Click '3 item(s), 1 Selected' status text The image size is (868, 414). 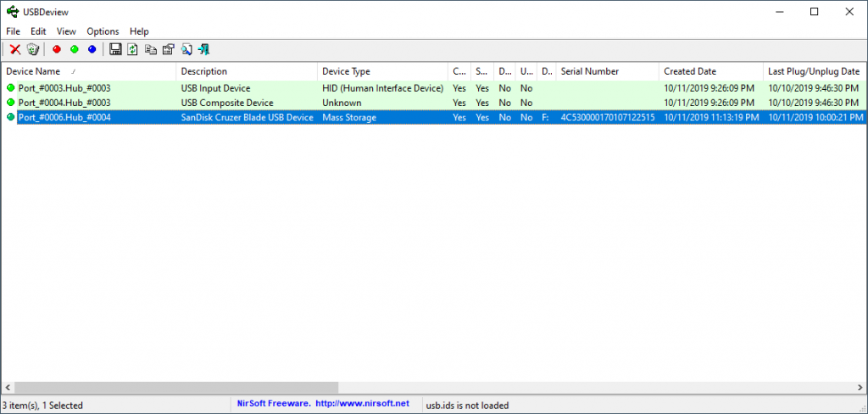click(x=42, y=406)
